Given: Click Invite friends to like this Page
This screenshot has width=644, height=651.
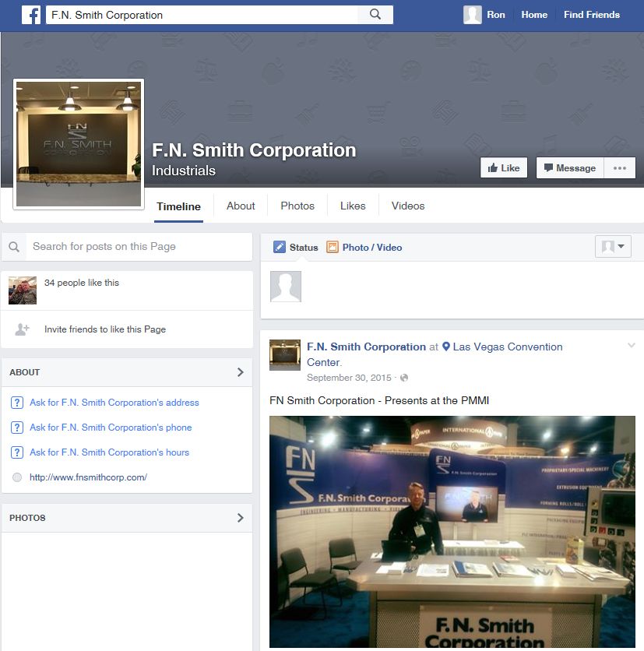Looking at the screenshot, I should click(105, 329).
